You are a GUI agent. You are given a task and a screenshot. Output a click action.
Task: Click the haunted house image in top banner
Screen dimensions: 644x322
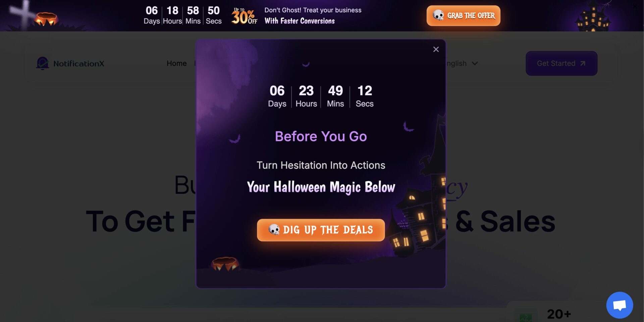pos(593,17)
